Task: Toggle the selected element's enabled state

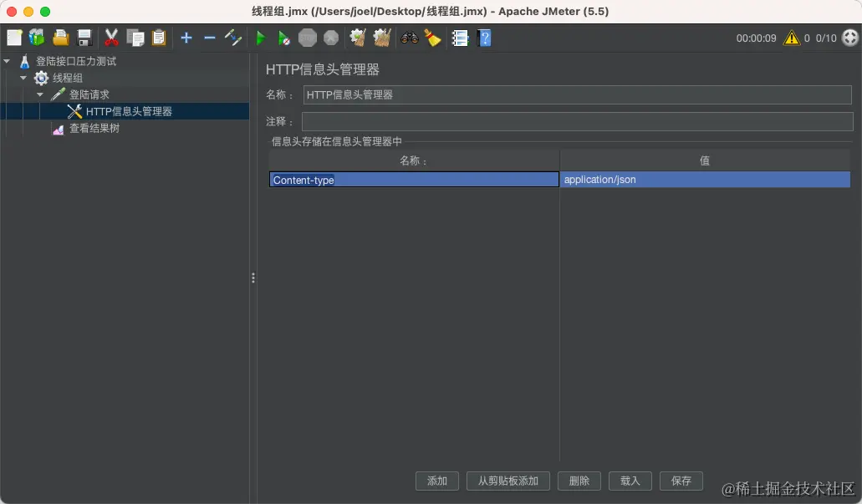Action: tap(233, 38)
